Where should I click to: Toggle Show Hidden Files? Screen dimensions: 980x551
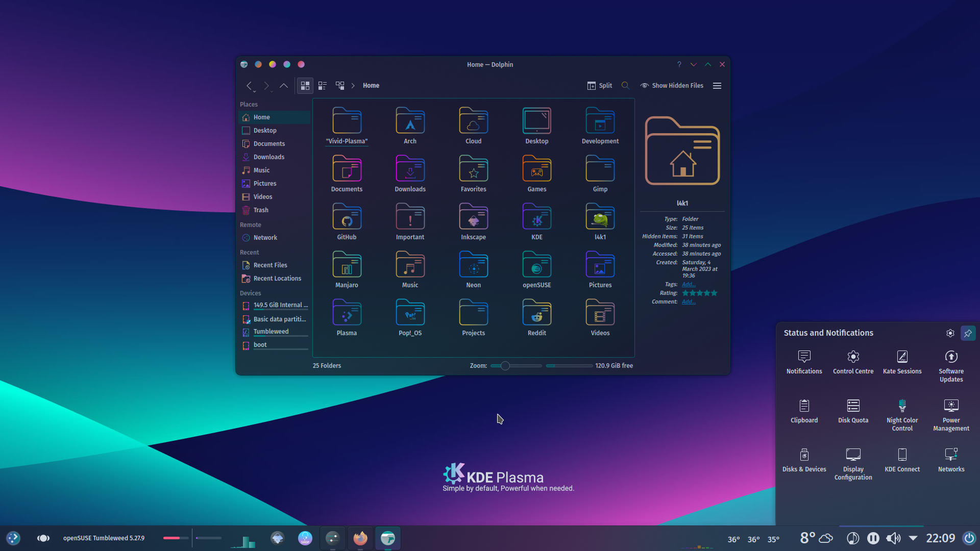pyautogui.click(x=672, y=86)
